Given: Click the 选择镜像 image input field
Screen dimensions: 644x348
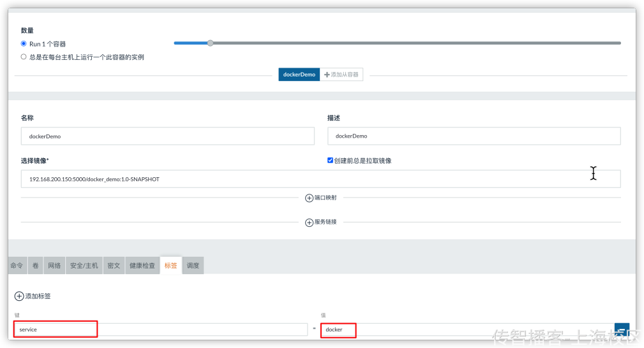Looking at the screenshot, I should tap(321, 179).
